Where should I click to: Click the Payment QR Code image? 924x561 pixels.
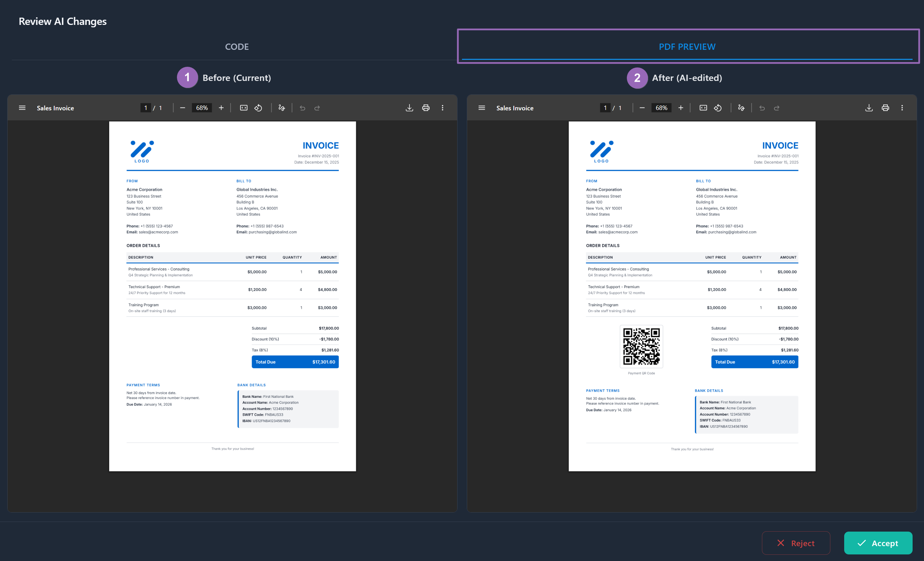click(x=641, y=346)
